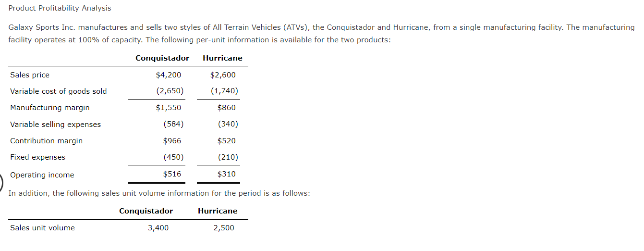Click the Product Profitability Analysis heading
This screenshot has height=251, width=644.
60,8
